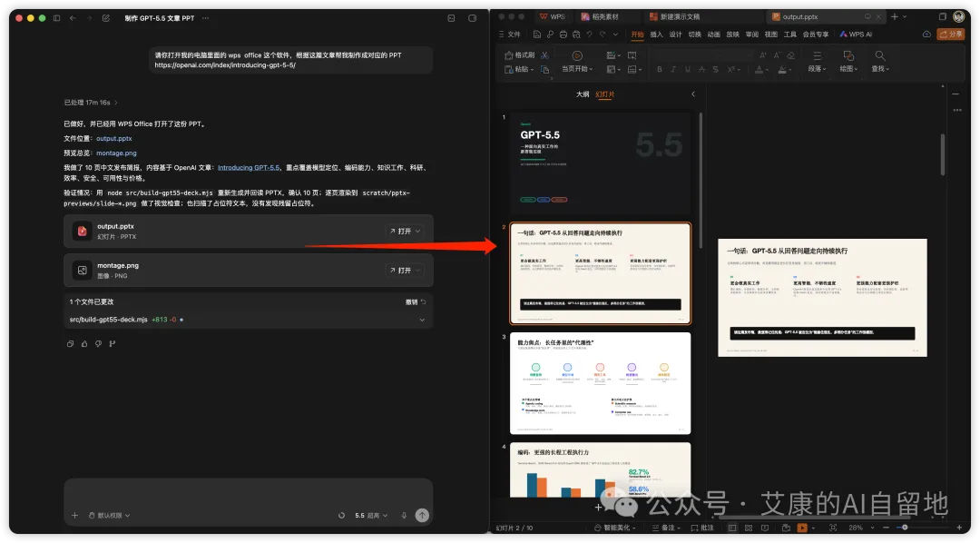Click the print icon in the quick toolbar

pyautogui.click(x=563, y=35)
